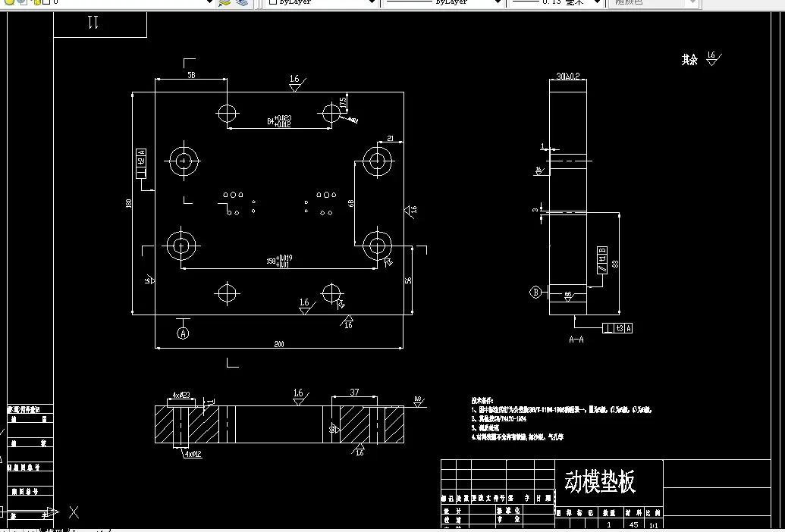Image resolution: width=785 pixels, height=532 pixels.
Task: Select the 1.6 roughness symbol on top edge
Action: point(297,83)
